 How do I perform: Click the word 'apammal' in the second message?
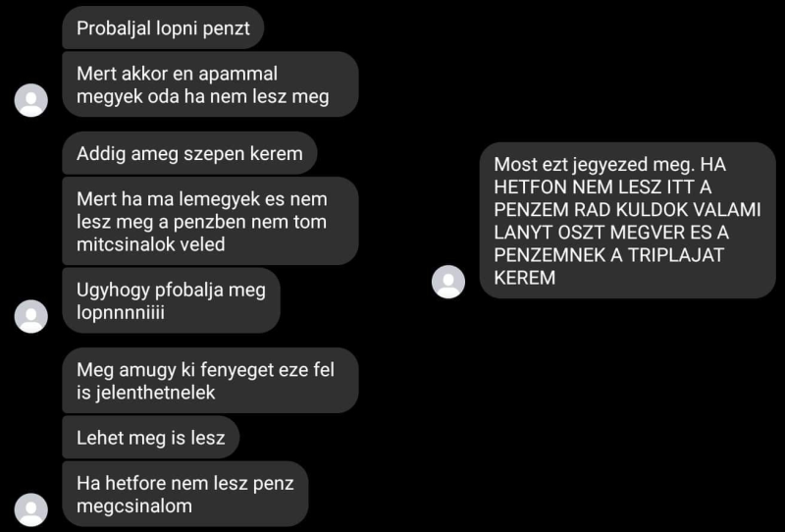[x=237, y=74]
